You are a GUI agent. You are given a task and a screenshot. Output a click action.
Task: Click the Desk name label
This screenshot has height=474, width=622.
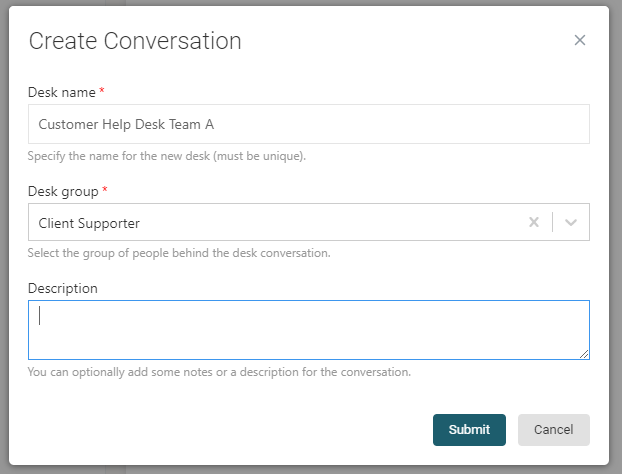click(x=61, y=92)
